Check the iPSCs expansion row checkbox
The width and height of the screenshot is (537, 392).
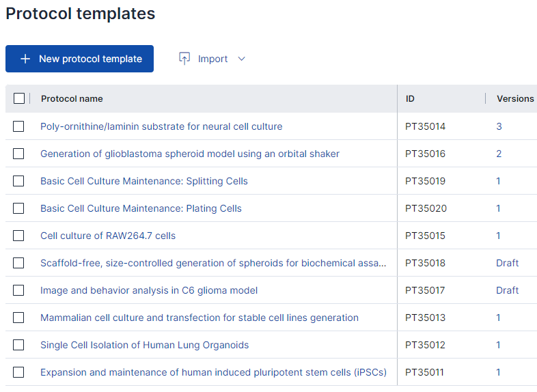18,372
